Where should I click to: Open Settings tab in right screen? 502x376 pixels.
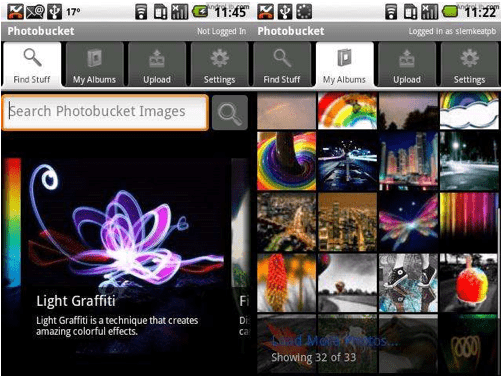click(x=469, y=65)
